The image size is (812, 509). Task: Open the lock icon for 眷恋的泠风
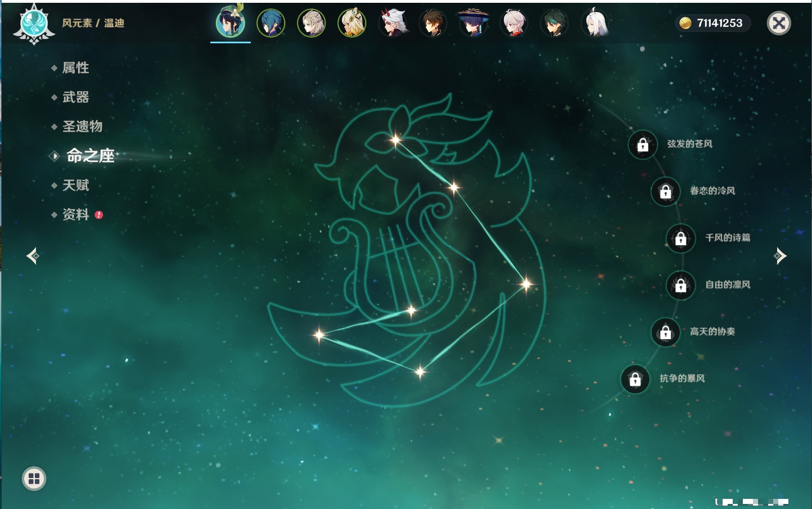(665, 192)
